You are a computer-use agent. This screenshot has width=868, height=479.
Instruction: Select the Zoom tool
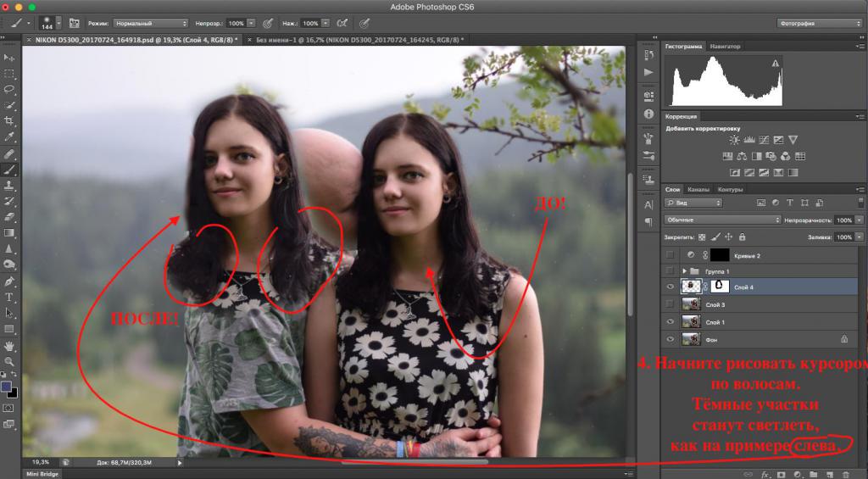[8, 362]
